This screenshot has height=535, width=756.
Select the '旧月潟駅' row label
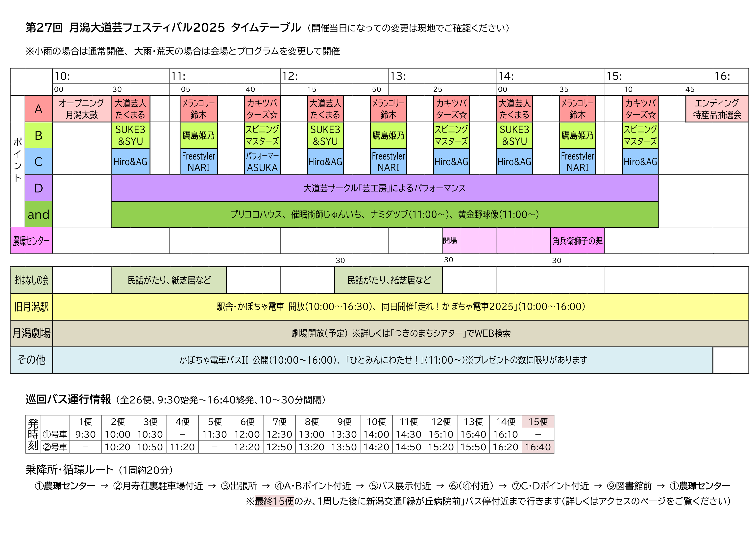tap(31, 307)
